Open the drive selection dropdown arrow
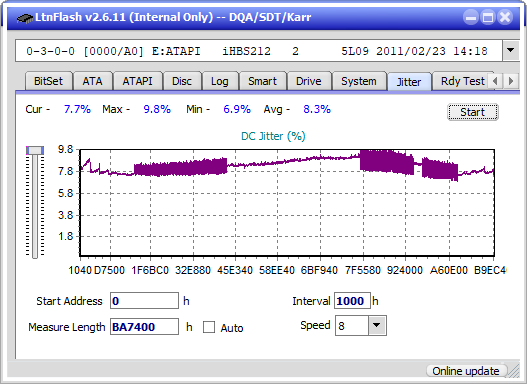 pyautogui.click(x=511, y=51)
